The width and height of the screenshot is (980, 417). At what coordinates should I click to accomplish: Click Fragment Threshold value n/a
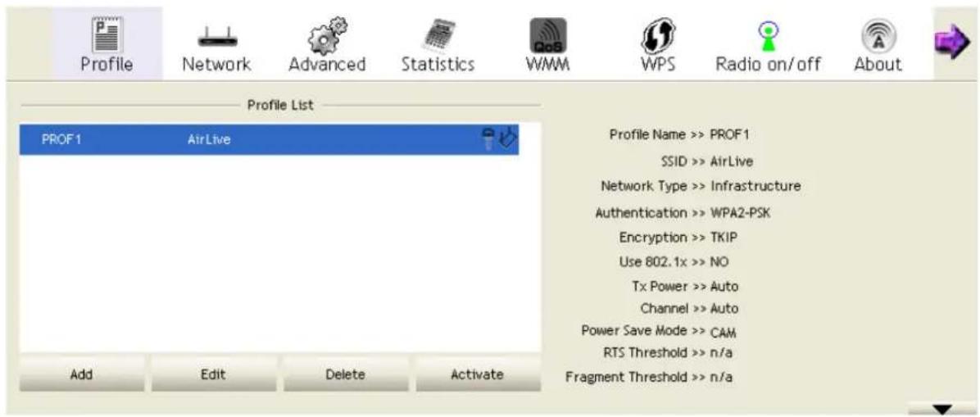[x=721, y=377]
